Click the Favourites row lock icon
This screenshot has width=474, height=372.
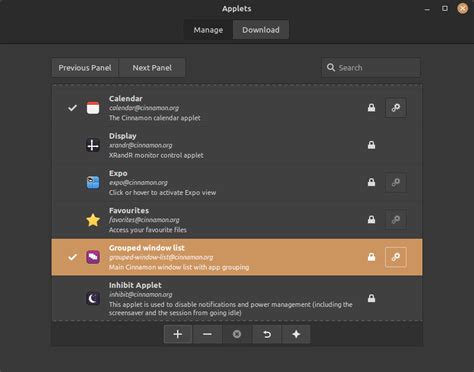click(371, 220)
